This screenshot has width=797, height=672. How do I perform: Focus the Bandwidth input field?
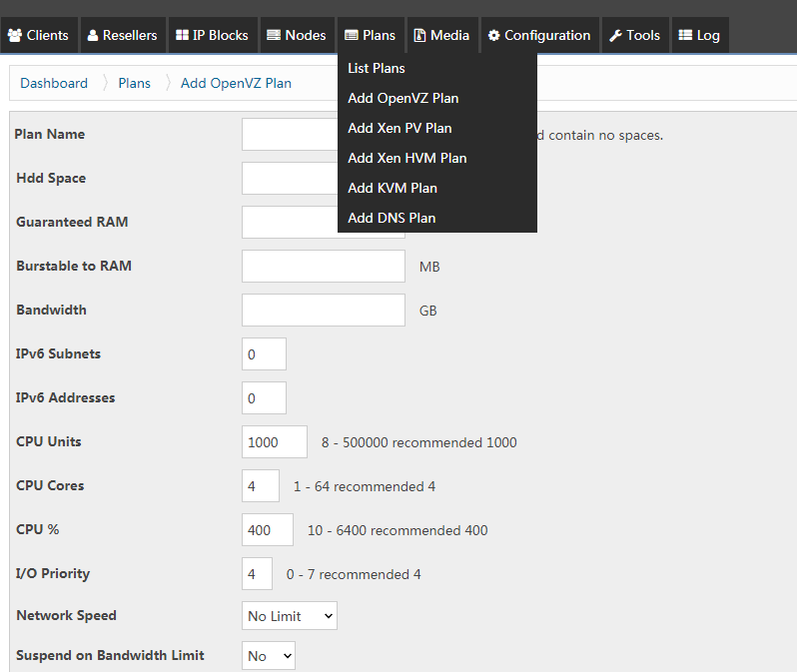click(324, 310)
